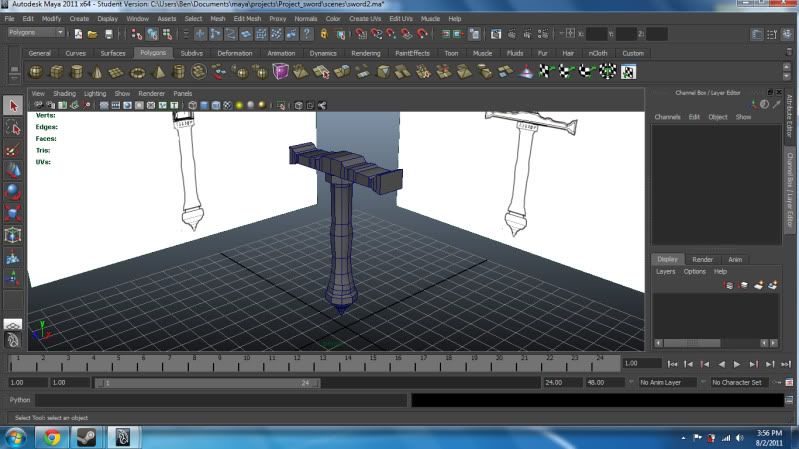Open the viewport Shading menu
The height and width of the screenshot is (449, 799).
pos(65,93)
